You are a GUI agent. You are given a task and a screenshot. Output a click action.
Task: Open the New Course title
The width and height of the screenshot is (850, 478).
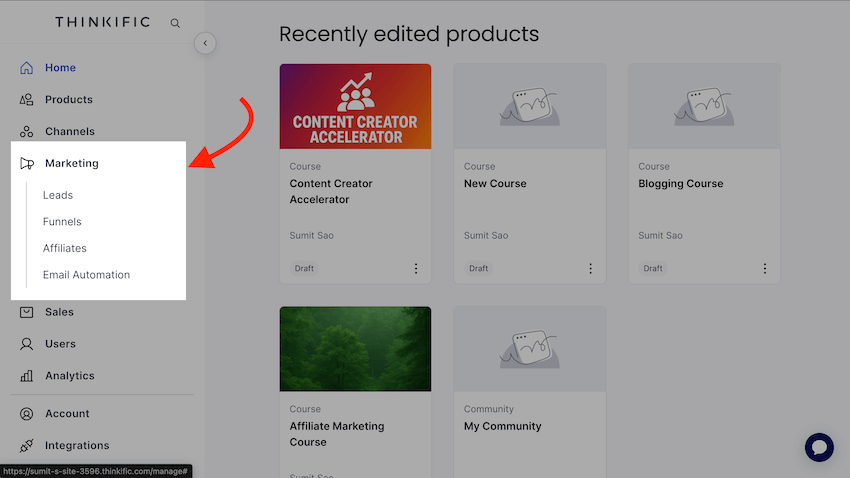point(495,184)
